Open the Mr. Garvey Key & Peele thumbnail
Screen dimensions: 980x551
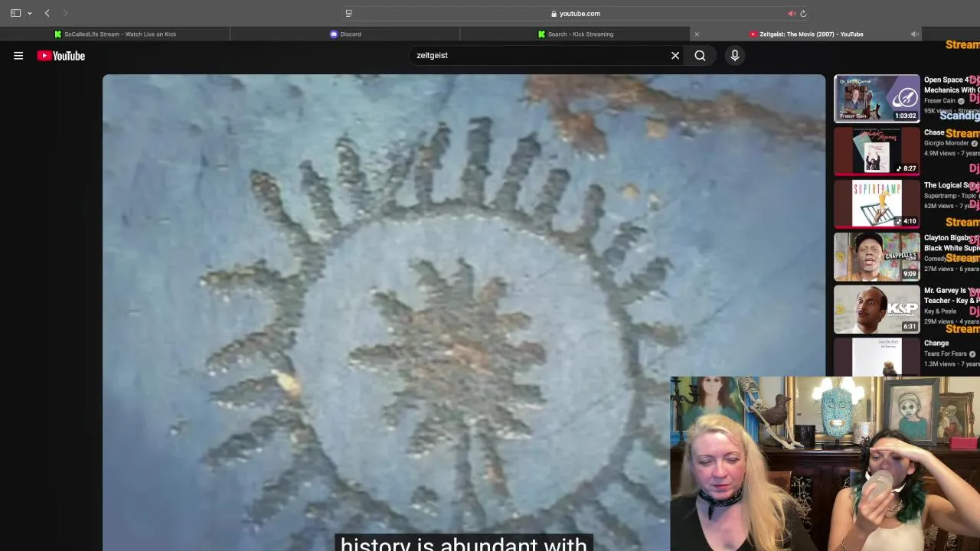(877, 309)
